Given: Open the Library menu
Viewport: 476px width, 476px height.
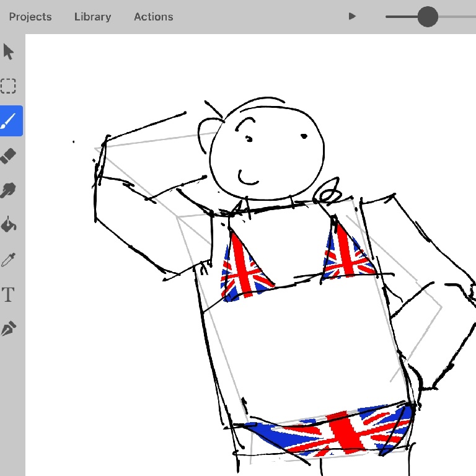Looking at the screenshot, I should click(92, 17).
